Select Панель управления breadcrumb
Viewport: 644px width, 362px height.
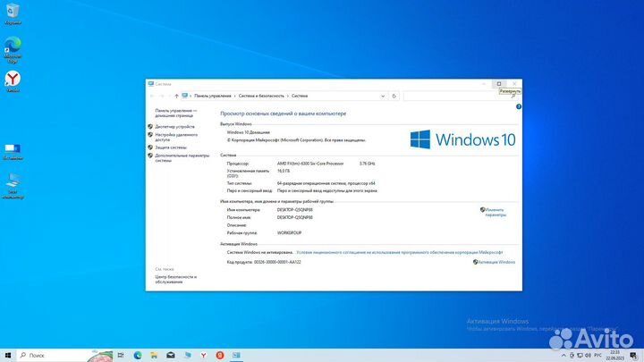click(213, 96)
